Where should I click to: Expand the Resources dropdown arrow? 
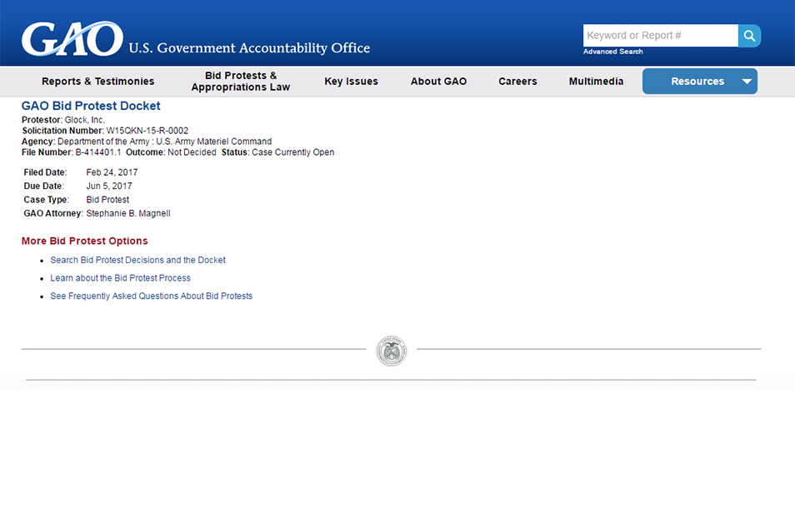tap(747, 81)
